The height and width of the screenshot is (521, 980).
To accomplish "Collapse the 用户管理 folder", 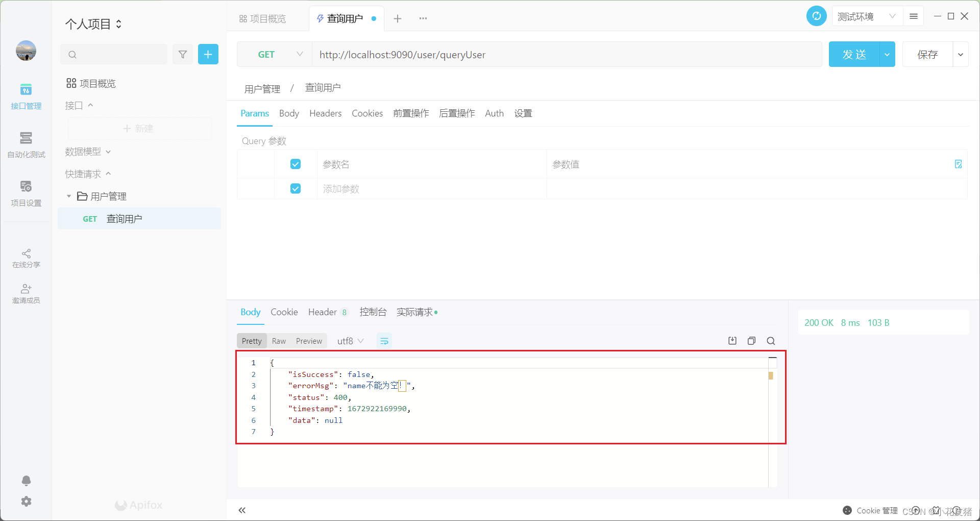I will click(69, 196).
